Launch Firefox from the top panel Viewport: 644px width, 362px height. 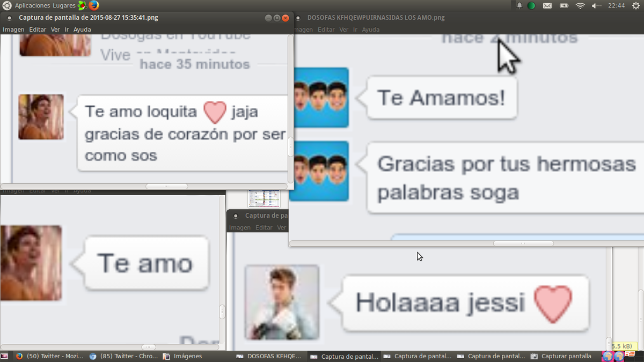click(94, 5)
